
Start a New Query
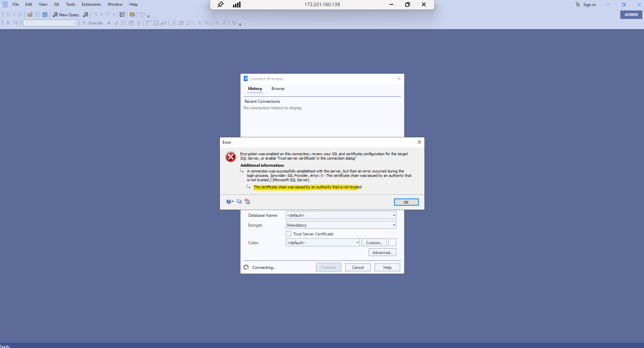coord(66,15)
